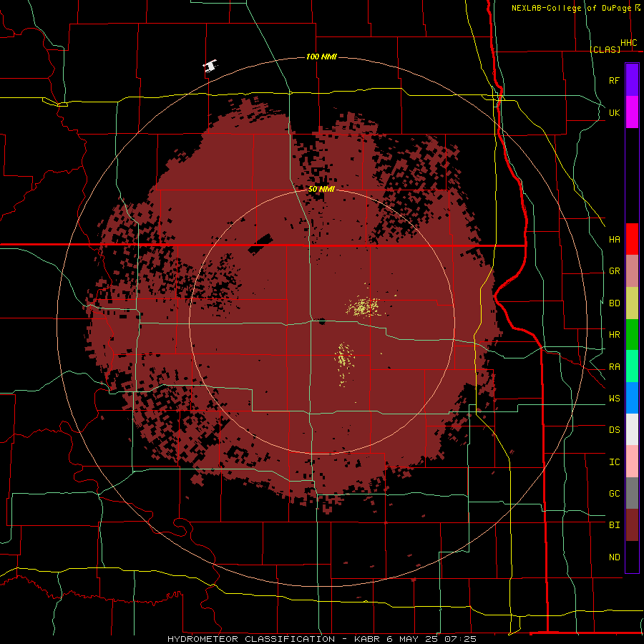
Task: Click the 50 NMI range ring label
Action: coord(321,189)
